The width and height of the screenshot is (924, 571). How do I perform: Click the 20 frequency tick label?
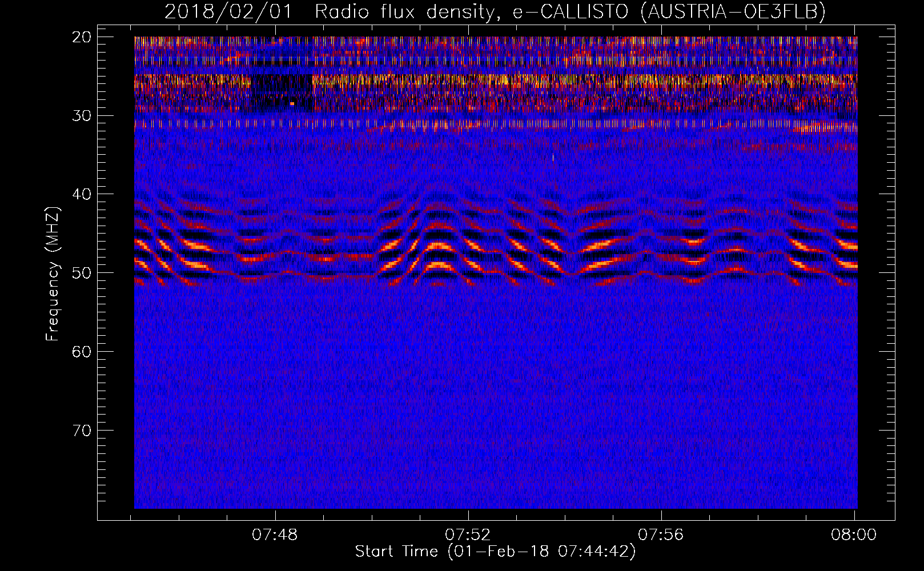pyautogui.click(x=82, y=37)
